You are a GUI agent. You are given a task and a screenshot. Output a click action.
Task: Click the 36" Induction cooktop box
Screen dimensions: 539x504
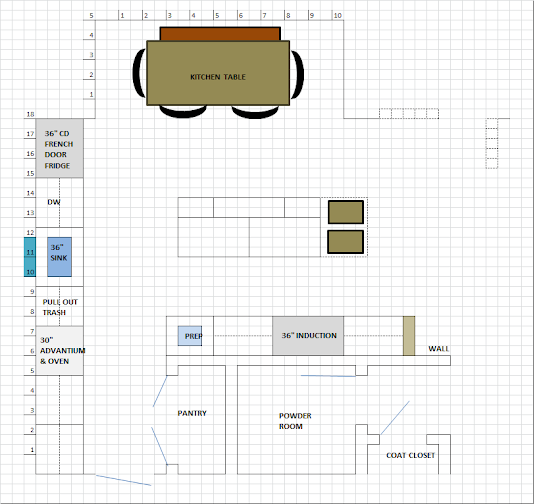pos(308,336)
